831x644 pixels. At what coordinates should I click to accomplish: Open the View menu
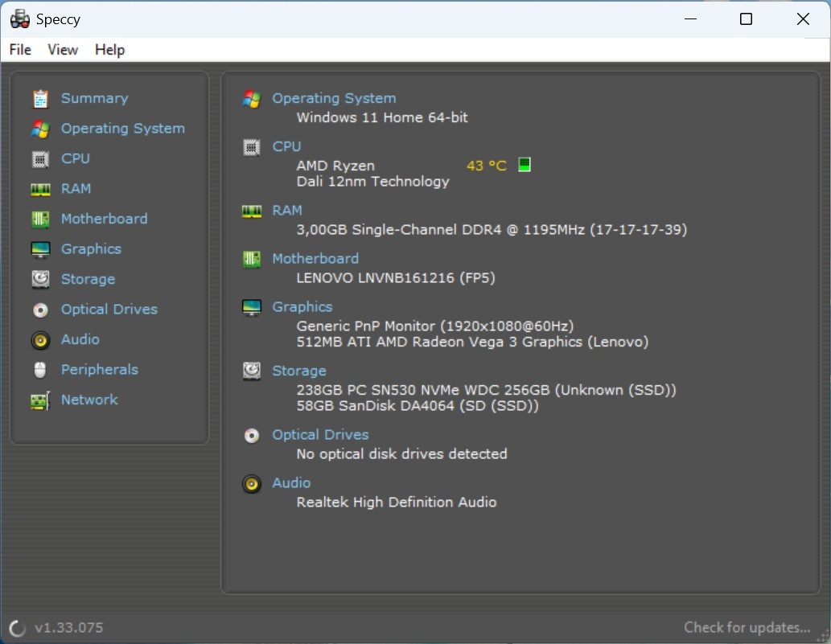click(x=62, y=50)
